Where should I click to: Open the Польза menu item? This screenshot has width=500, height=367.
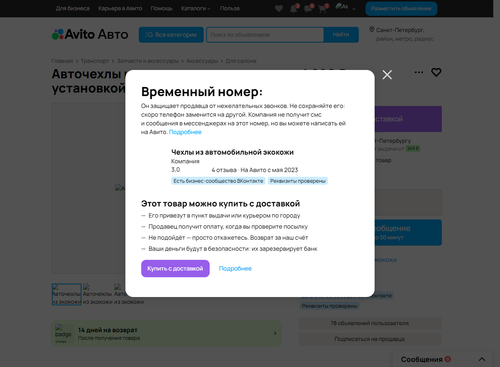(x=230, y=8)
